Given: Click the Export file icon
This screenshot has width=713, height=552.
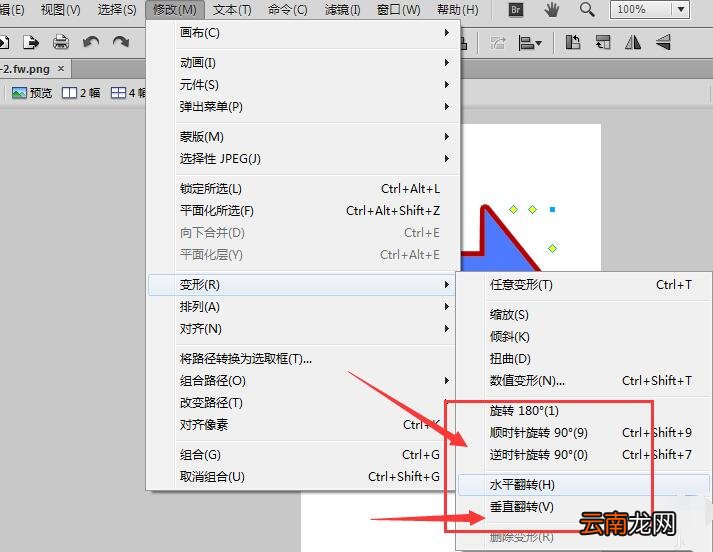Looking at the screenshot, I should [x=30, y=43].
